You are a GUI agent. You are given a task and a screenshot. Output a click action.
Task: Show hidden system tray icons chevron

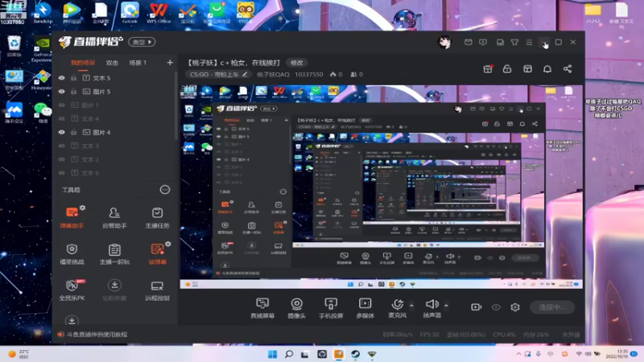(518, 354)
